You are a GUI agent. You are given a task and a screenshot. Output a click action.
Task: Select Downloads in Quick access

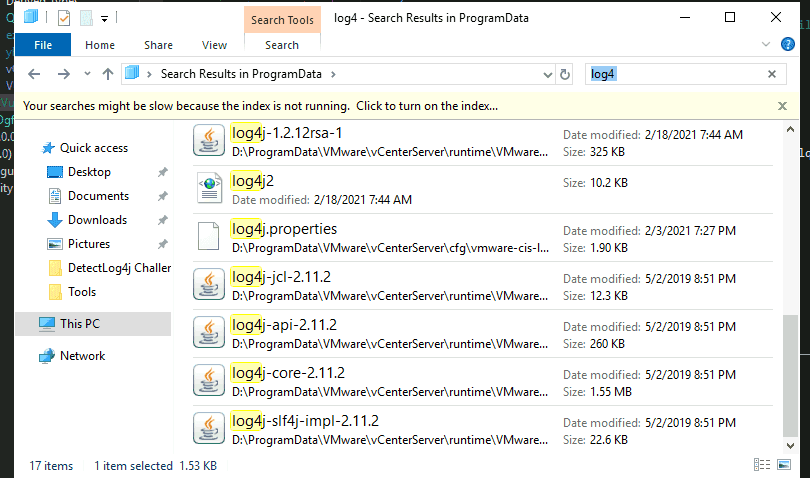click(98, 220)
